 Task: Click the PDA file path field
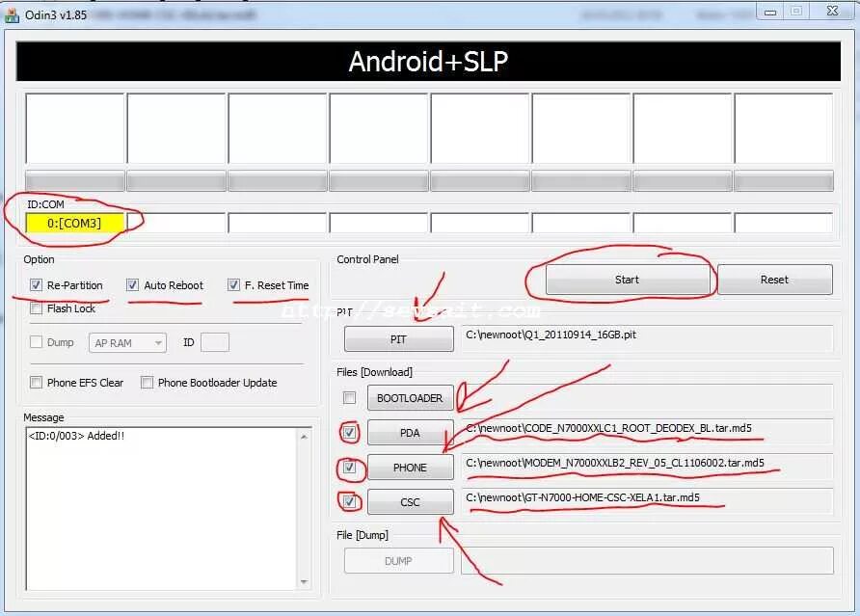click(647, 432)
